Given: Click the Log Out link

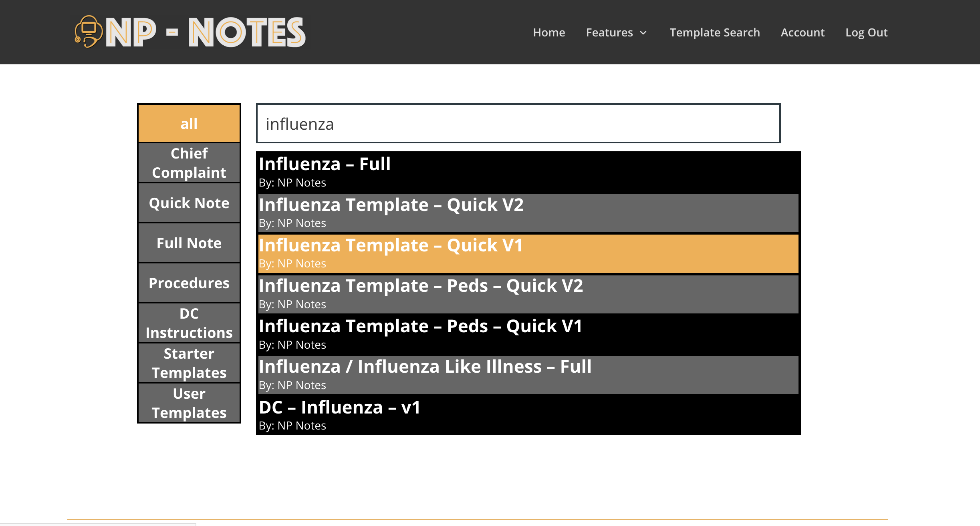Looking at the screenshot, I should [x=866, y=32].
